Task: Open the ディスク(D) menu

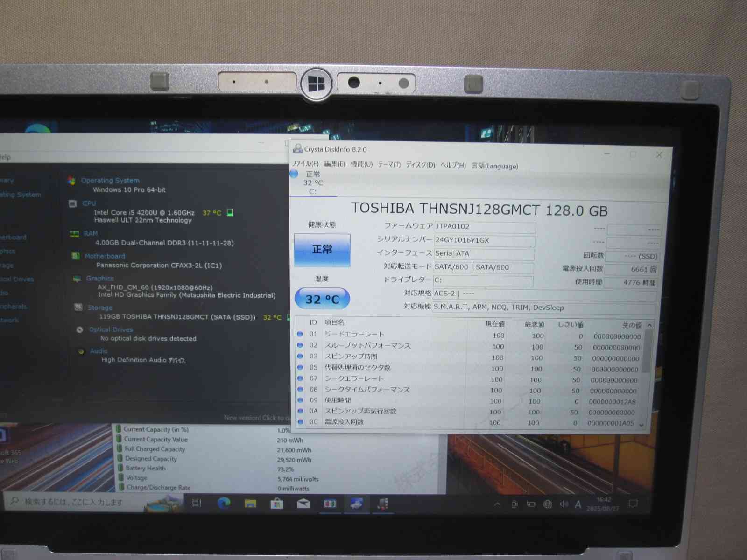Action: [420, 165]
